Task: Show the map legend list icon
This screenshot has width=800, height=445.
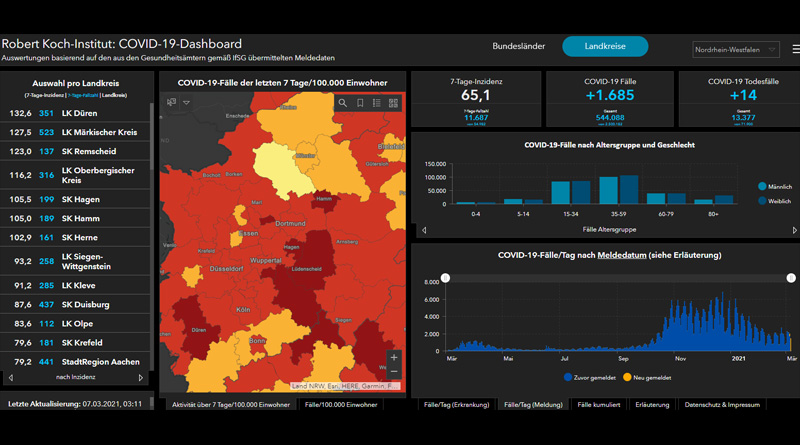Action: coord(377,103)
